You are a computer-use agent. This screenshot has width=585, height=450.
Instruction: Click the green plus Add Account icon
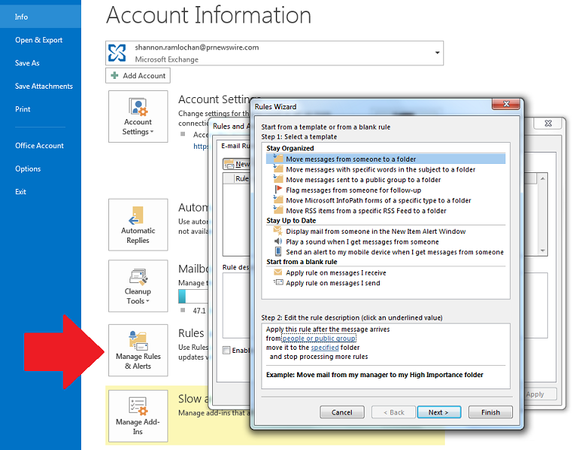pyautogui.click(x=115, y=75)
